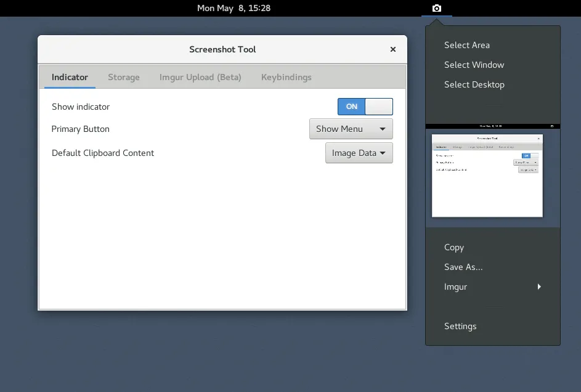Open the Image Data clipboard dropdown

pyautogui.click(x=359, y=153)
